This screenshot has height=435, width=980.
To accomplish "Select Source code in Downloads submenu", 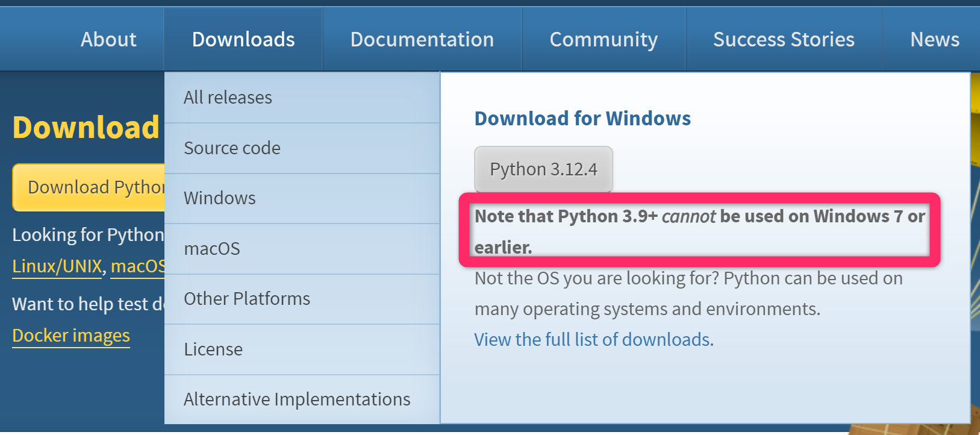I will point(302,148).
